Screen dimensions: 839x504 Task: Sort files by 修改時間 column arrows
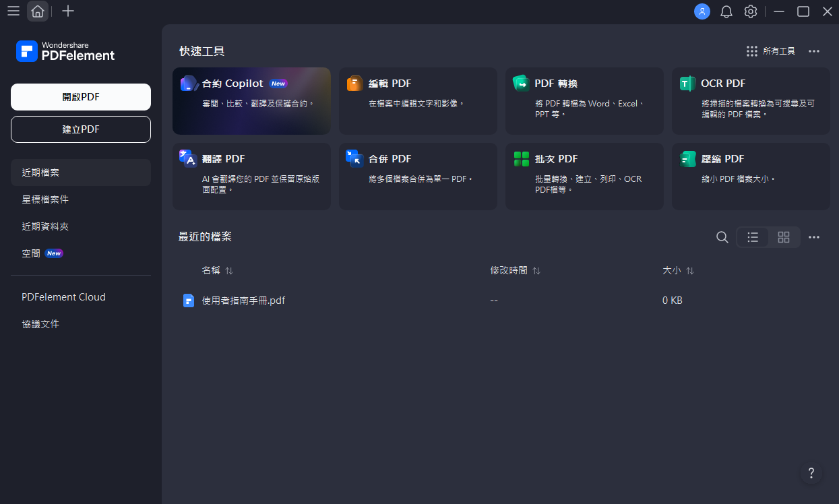[x=536, y=271]
